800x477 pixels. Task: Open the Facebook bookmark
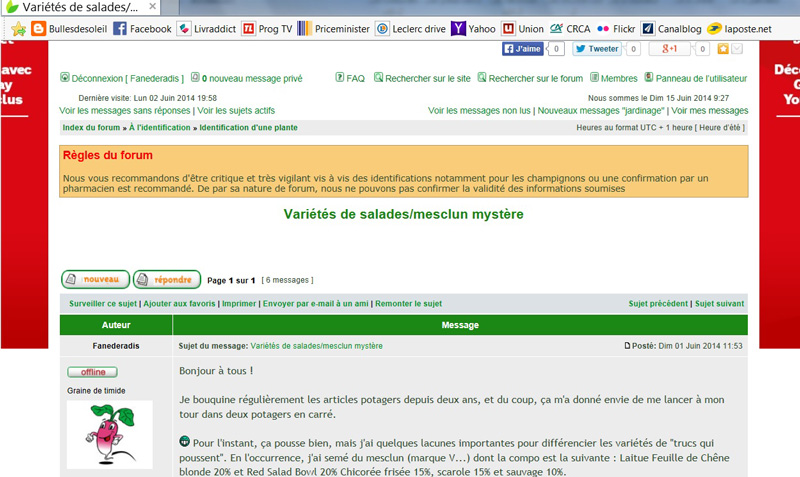pos(141,29)
